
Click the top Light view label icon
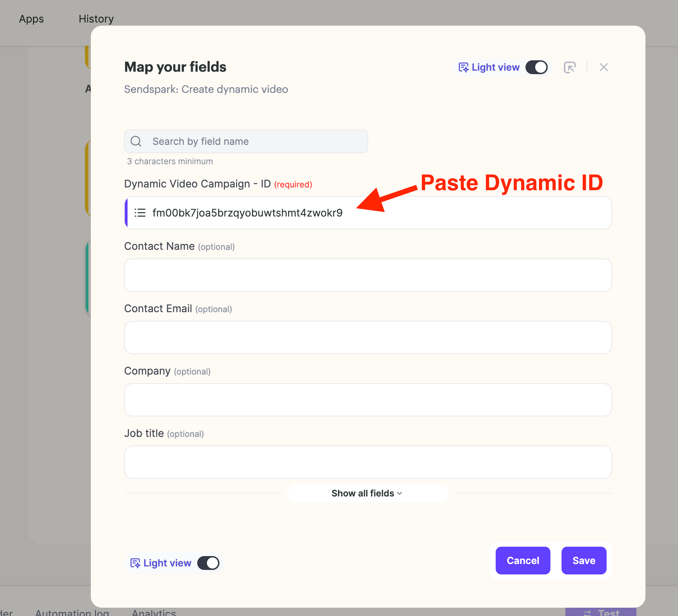click(464, 67)
